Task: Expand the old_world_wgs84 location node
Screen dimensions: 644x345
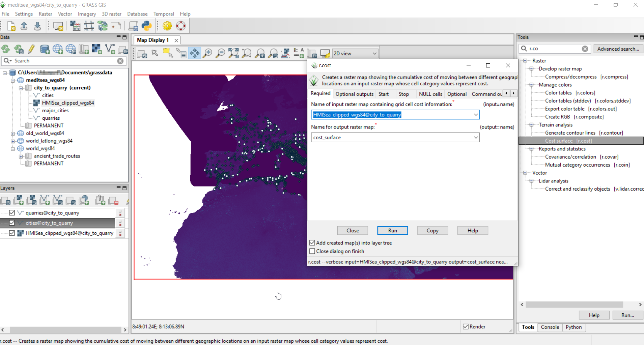Action: click(12, 133)
